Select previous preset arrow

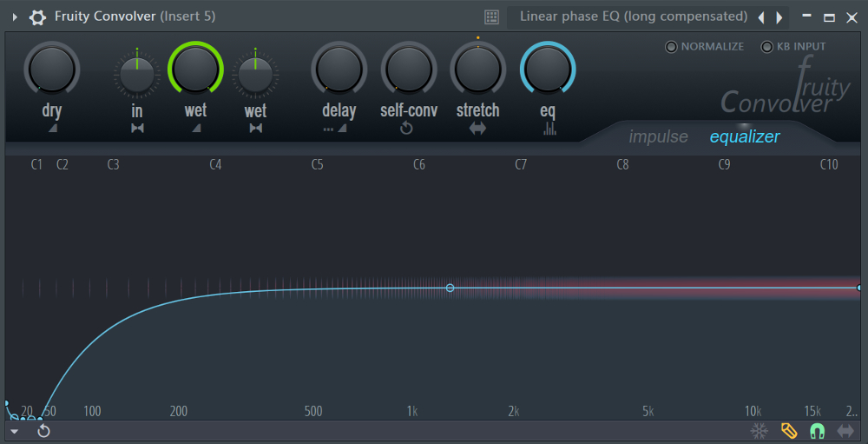[x=761, y=17]
